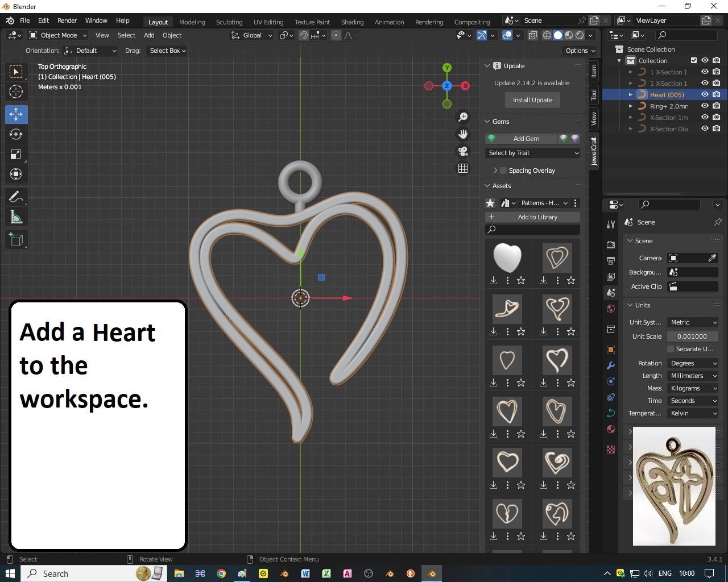The width and height of the screenshot is (728, 582).
Task: Open the Render menu
Action: point(67,20)
